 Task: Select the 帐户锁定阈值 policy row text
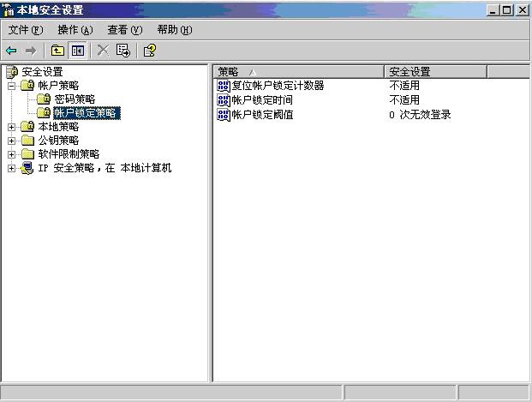tap(262, 115)
